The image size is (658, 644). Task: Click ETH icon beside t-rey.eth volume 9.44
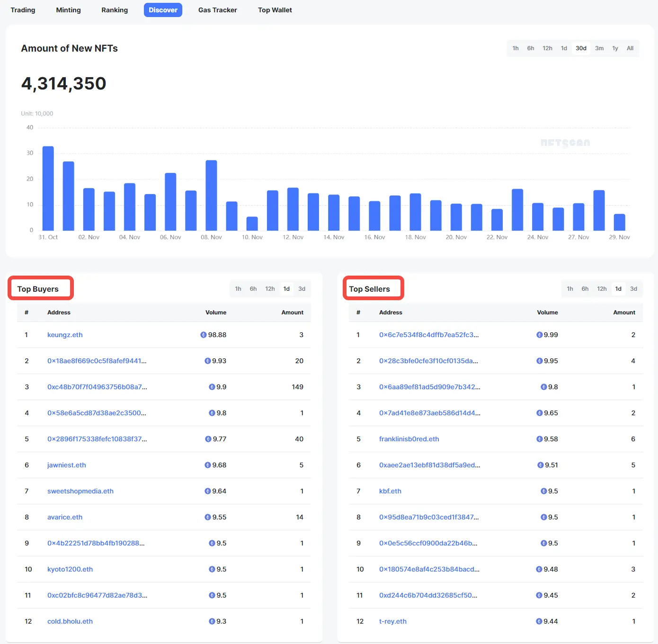(x=539, y=621)
